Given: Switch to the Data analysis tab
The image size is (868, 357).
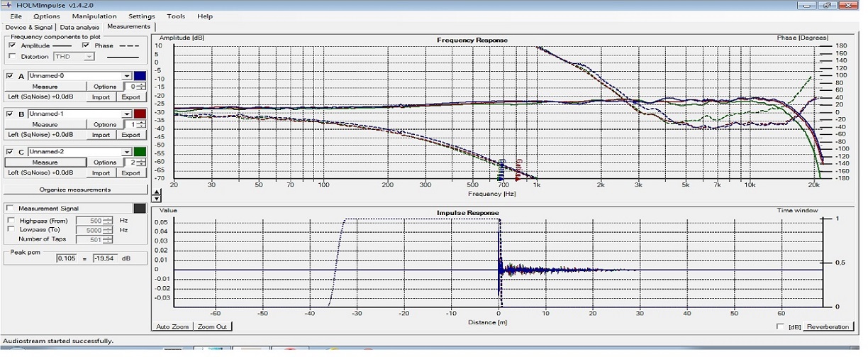Looking at the screenshot, I should pos(79,27).
